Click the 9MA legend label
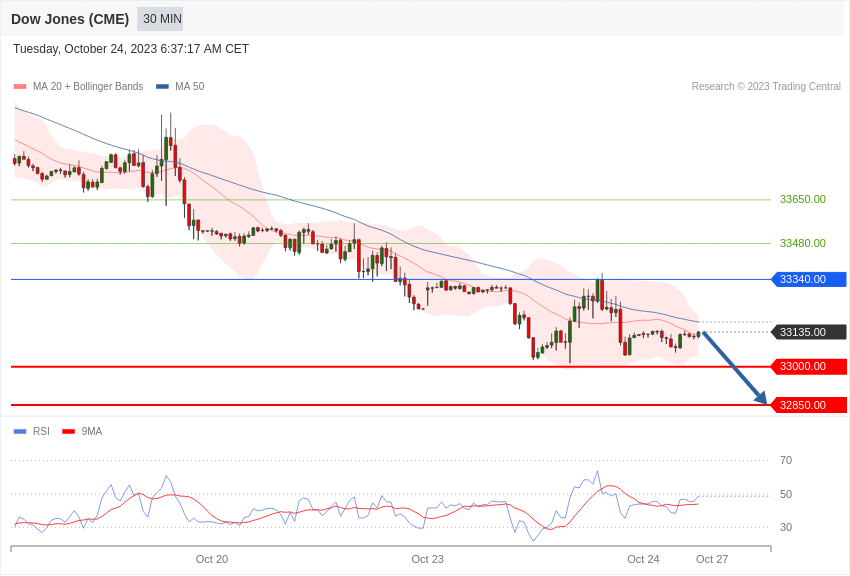 click(x=92, y=431)
